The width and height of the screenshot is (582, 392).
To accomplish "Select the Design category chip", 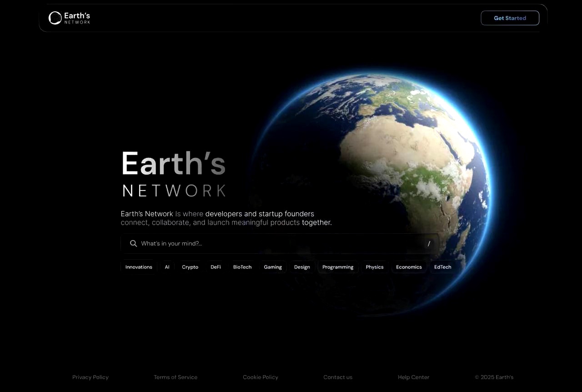I will pyautogui.click(x=302, y=267).
